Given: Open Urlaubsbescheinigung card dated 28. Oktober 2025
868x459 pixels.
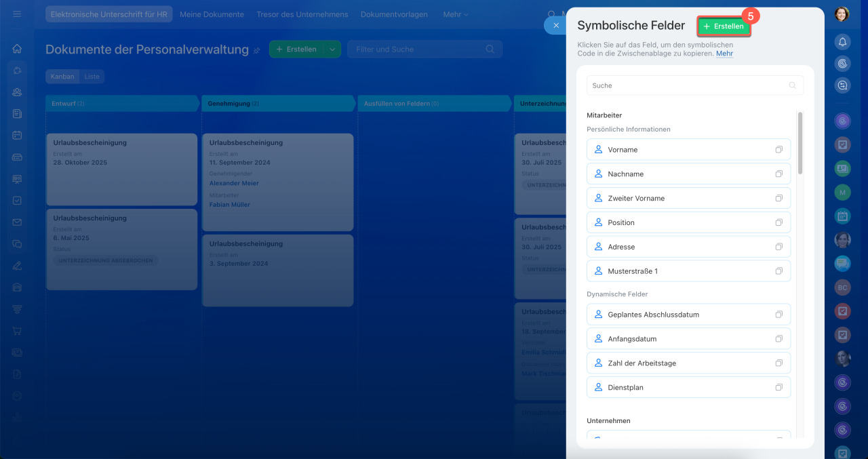Looking at the screenshot, I should pyautogui.click(x=121, y=169).
